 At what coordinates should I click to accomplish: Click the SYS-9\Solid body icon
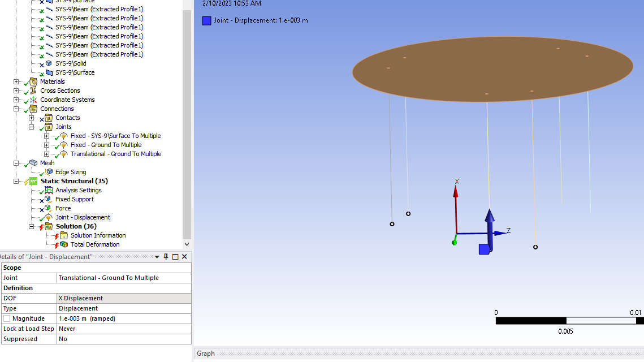(x=49, y=63)
